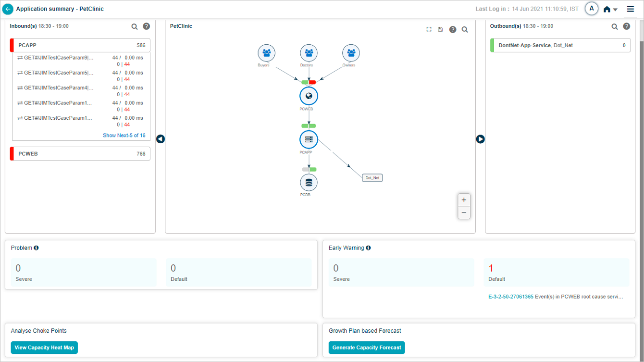Image resolution: width=644 pixels, height=362 pixels.
Task: Zoom in on the topology map
Action: tap(464, 200)
